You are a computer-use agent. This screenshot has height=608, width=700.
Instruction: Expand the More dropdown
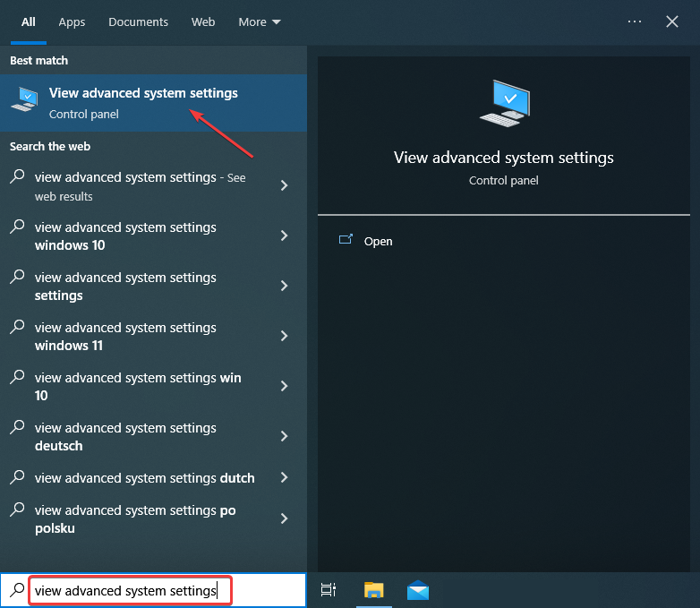pos(260,21)
